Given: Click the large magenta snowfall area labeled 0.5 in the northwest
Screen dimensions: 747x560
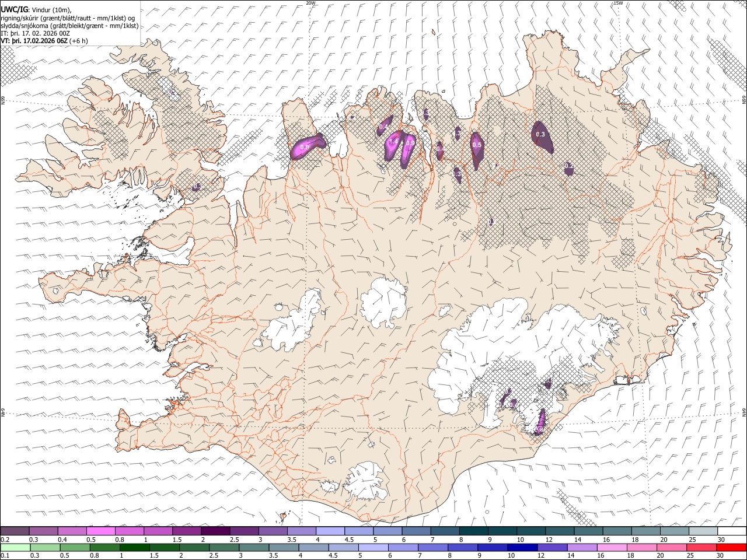Looking at the screenshot, I should [308, 146].
